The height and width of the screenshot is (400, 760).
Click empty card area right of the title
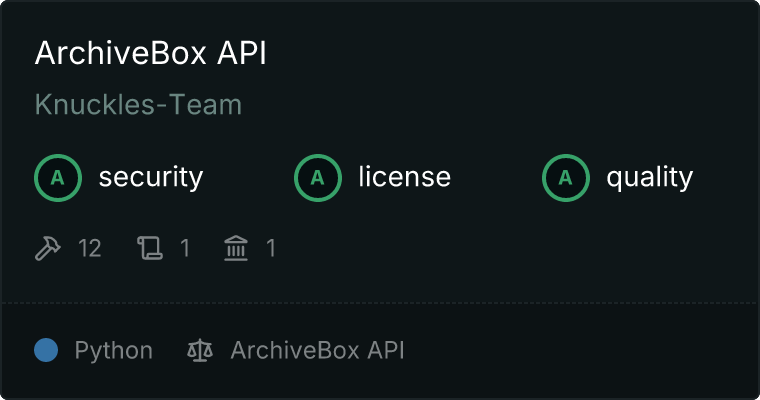(x=520, y=54)
